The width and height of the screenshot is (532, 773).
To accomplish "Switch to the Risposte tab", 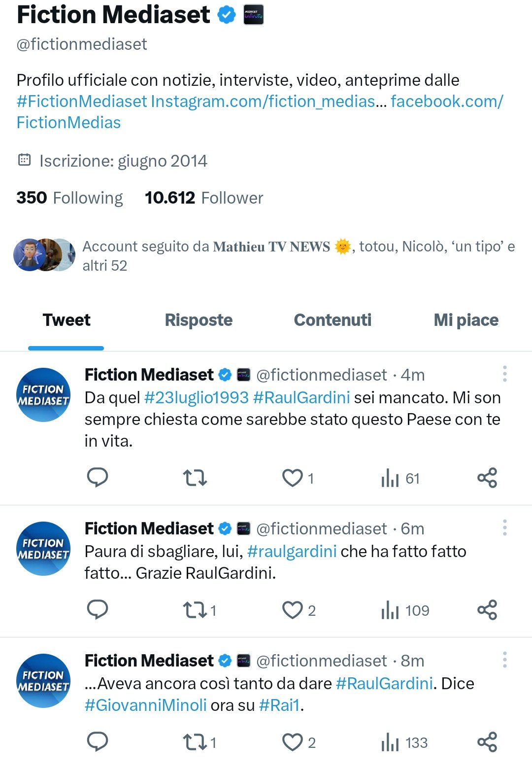I will [x=199, y=320].
